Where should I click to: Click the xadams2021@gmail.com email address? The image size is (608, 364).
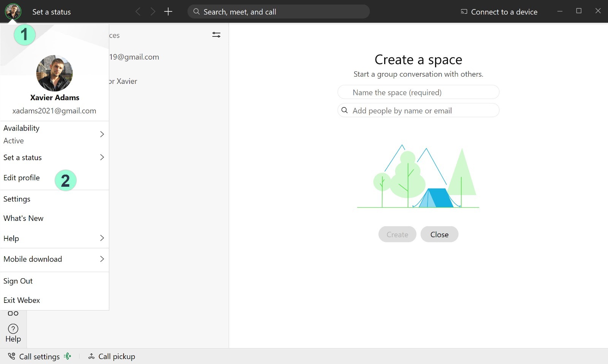[x=54, y=111]
